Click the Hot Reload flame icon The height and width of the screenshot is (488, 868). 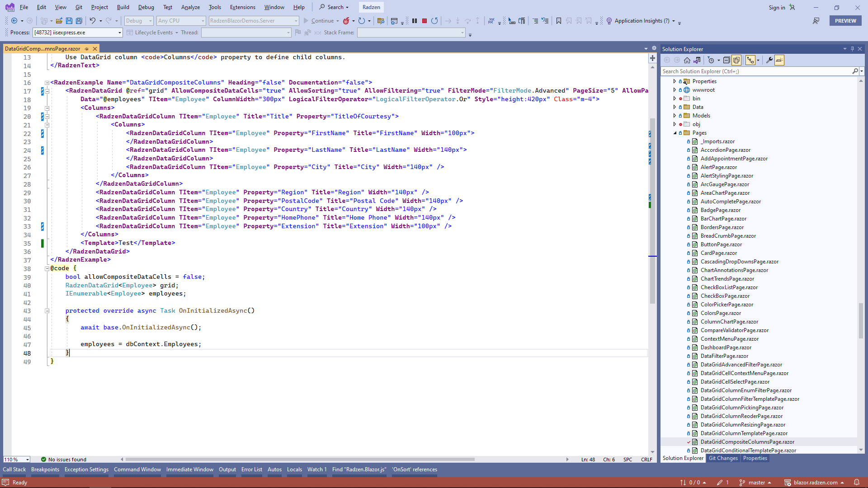click(x=346, y=21)
